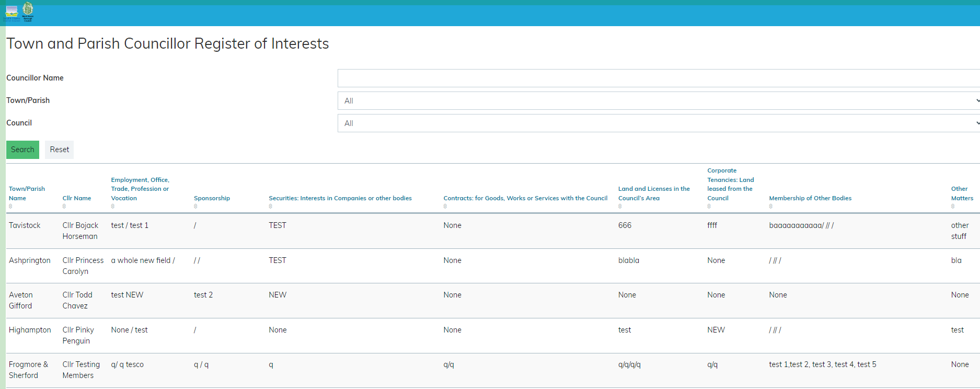Viewport: 980px width, 389px height.
Task: Click the sort icon beneath Securities header
Action: [x=271, y=207]
